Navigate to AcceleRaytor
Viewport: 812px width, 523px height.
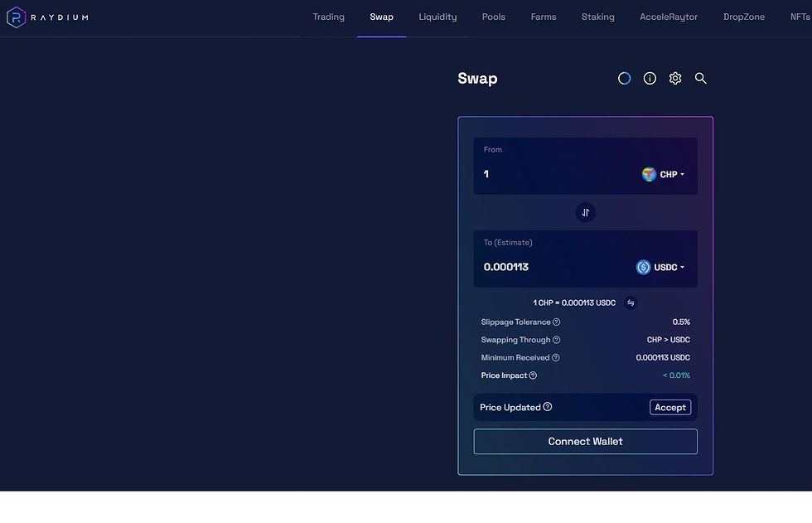pos(669,17)
